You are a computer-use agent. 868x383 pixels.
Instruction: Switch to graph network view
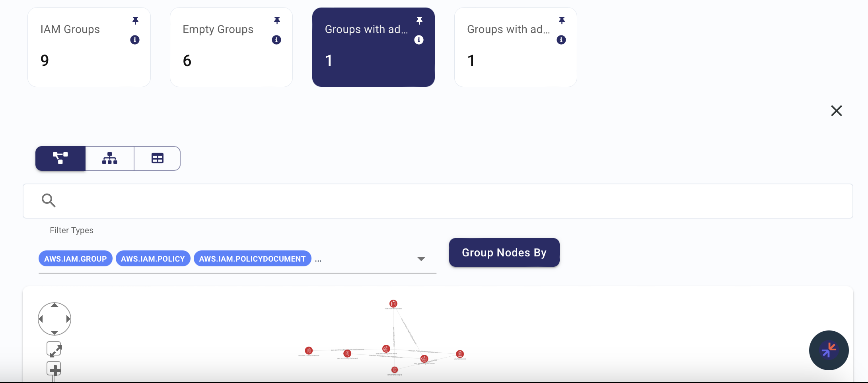pyautogui.click(x=60, y=158)
